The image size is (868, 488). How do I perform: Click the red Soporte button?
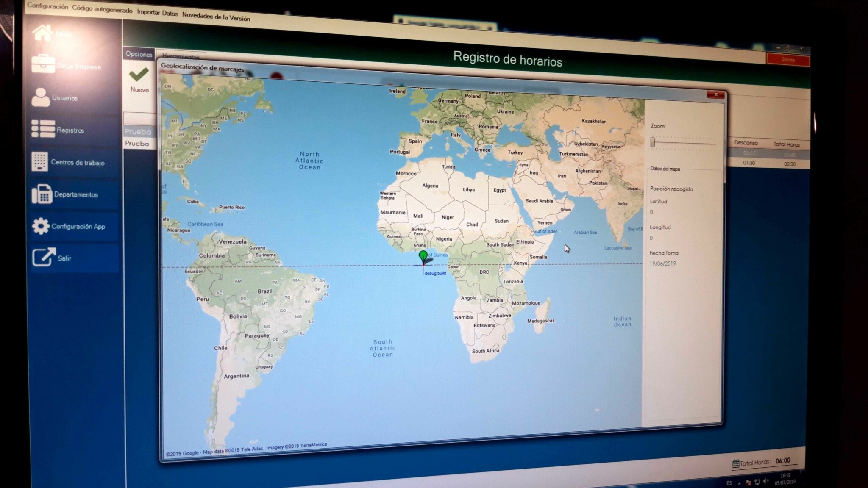[788, 60]
